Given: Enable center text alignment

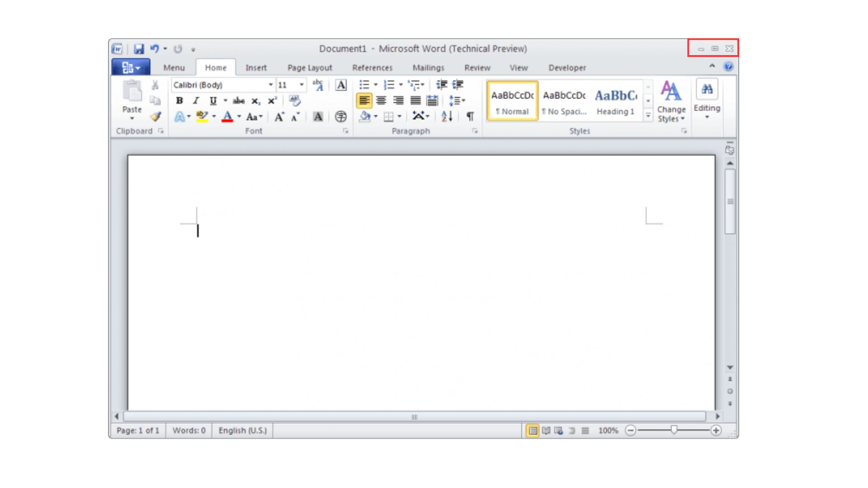Looking at the screenshot, I should 381,101.
